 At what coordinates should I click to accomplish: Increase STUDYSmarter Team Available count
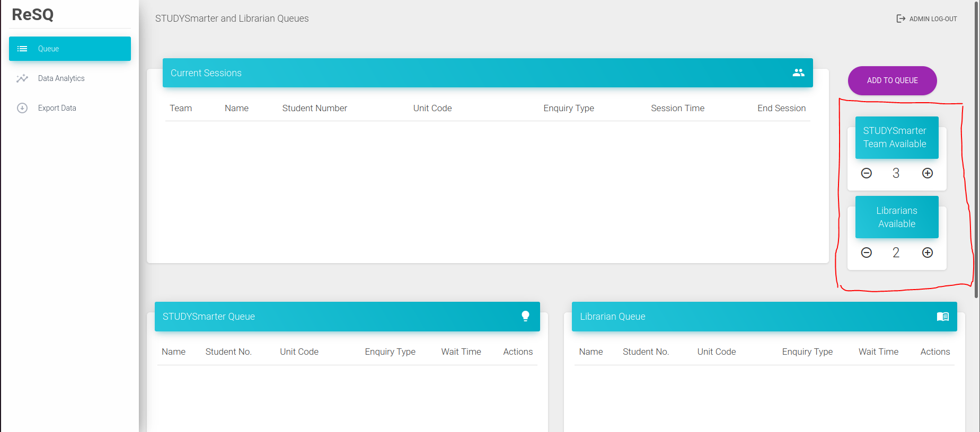click(x=927, y=173)
